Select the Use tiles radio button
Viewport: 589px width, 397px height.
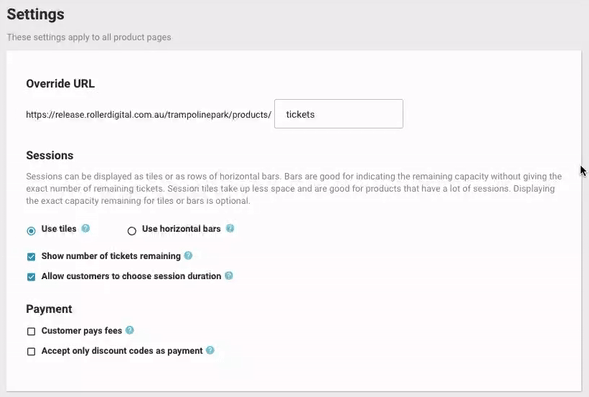pyautogui.click(x=31, y=231)
